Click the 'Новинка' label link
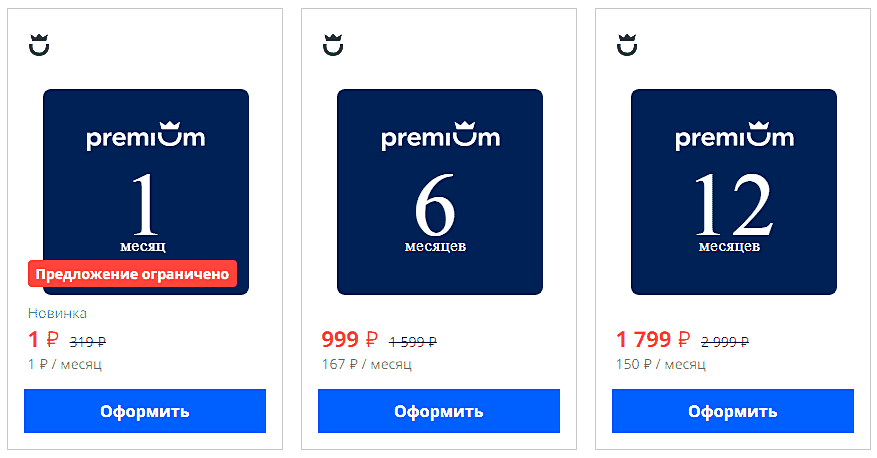Screen dimensions: 877x458 (58, 313)
